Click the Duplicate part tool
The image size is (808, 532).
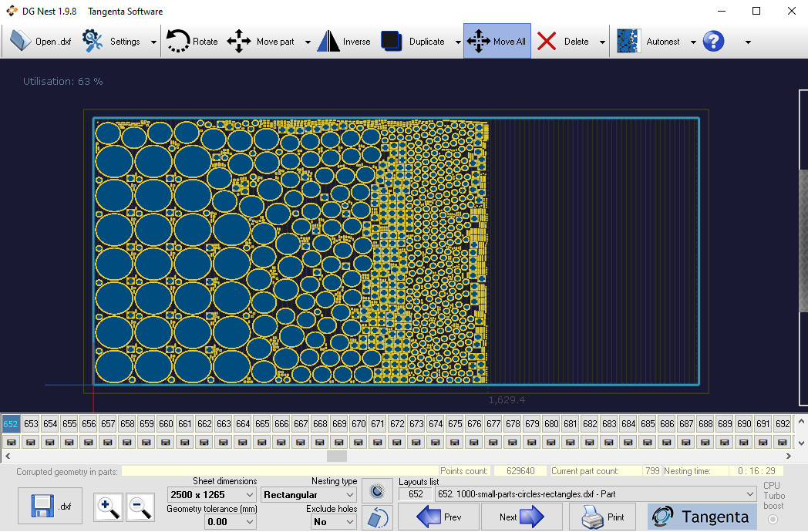click(413, 42)
